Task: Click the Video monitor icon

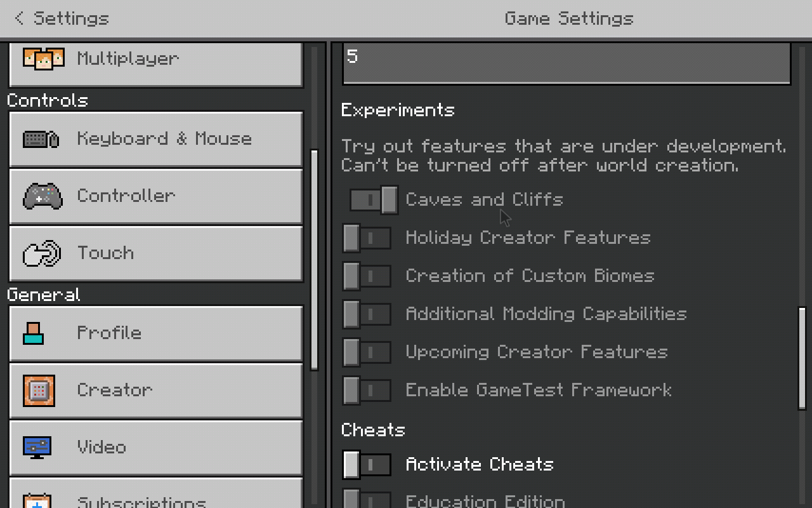Action: 37,447
